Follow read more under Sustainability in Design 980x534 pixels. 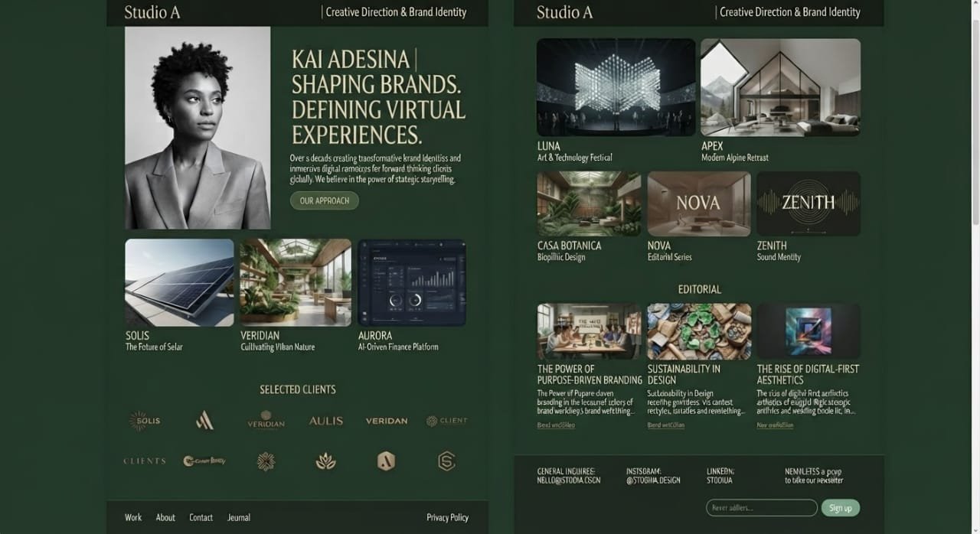coord(666,425)
